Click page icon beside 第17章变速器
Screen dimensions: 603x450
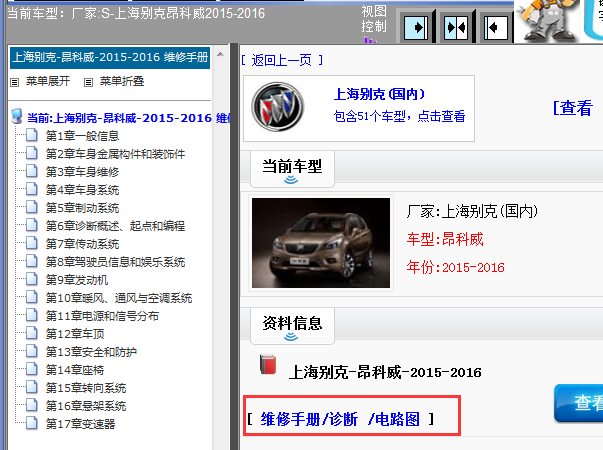point(32,423)
